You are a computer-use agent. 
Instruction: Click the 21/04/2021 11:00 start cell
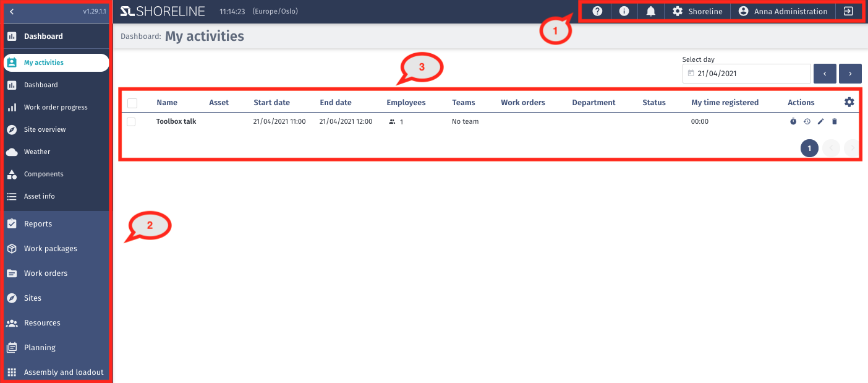coord(279,122)
